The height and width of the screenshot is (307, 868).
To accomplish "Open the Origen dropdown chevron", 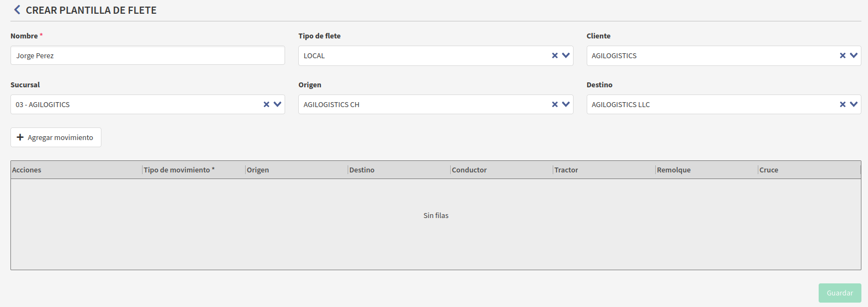I will [x=566, y=104].
